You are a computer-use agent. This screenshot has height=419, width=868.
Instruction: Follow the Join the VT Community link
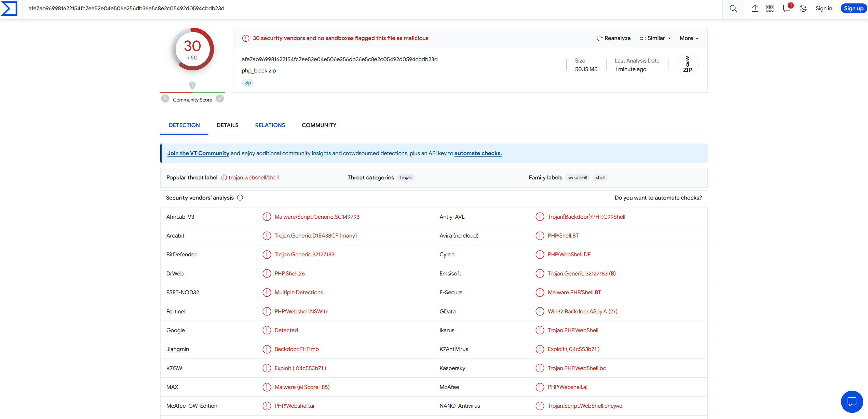(x=198, y=153)
